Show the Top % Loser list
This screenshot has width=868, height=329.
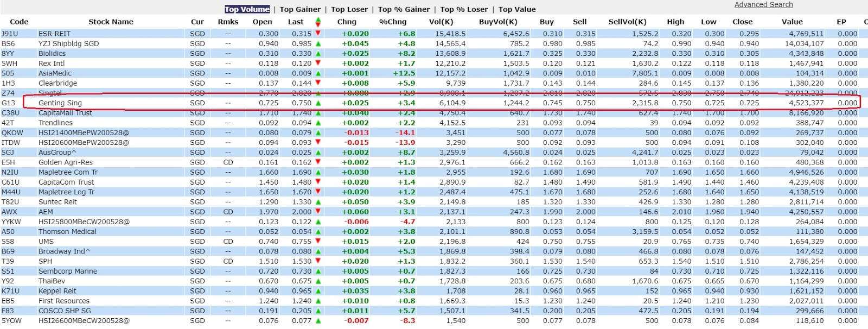(x=464, y=9)
